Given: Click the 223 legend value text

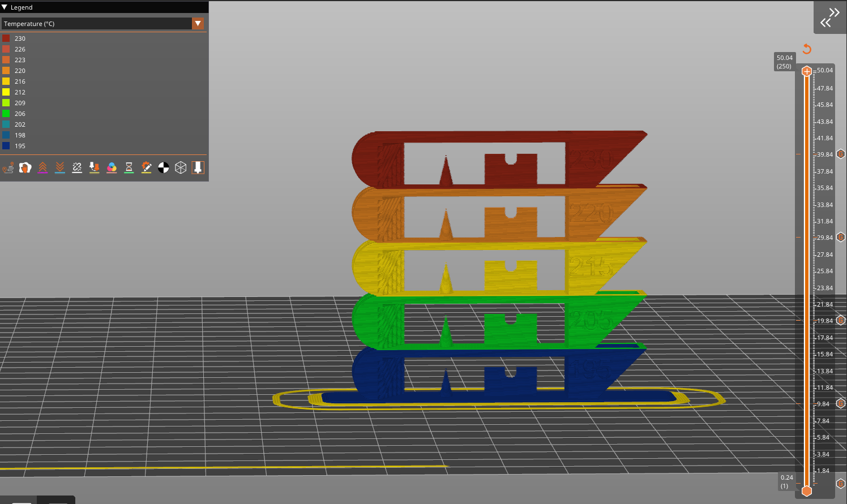Looking at the screenshot, I should pyautogui.click(x=20, y=60).
